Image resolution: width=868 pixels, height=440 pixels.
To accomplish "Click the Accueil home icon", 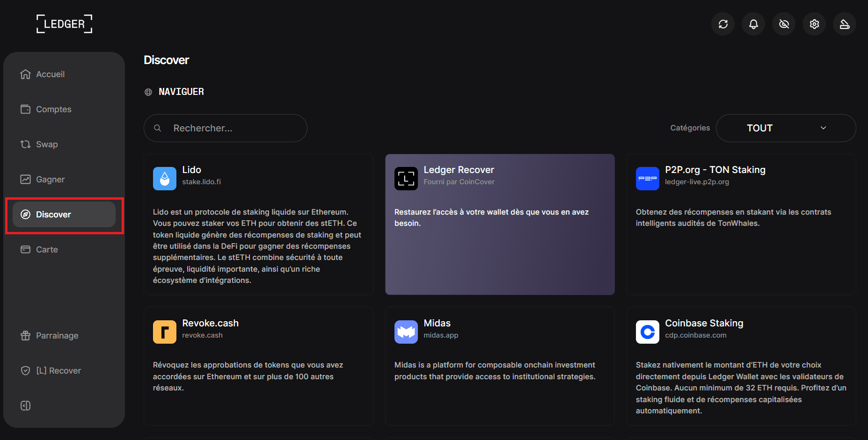I will tap(25, 74).
